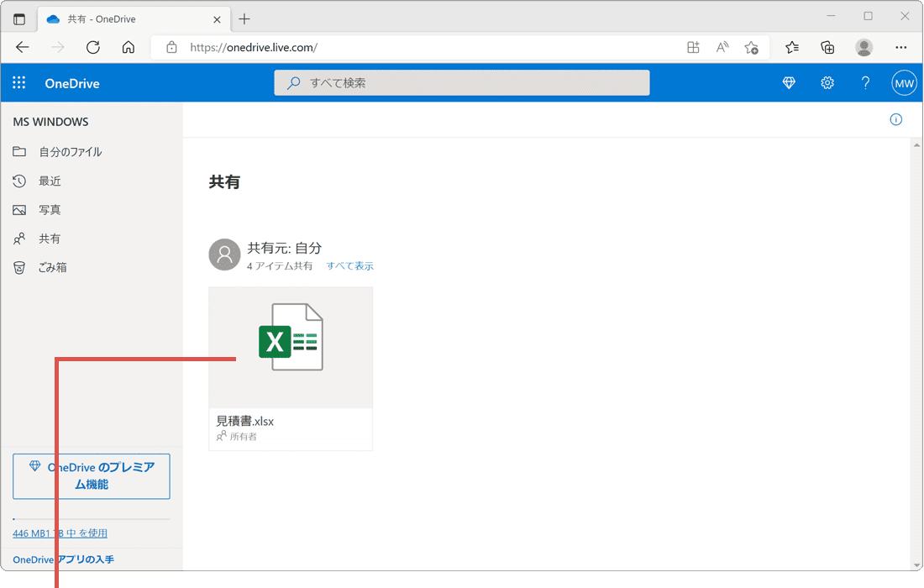Click the 共有元: 自分 person avatar

224,255
